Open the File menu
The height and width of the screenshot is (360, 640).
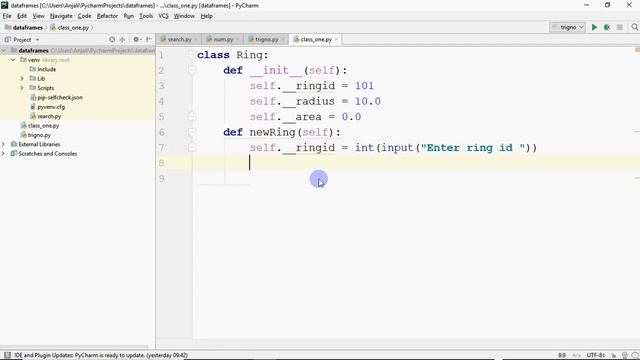pos(7,16)
